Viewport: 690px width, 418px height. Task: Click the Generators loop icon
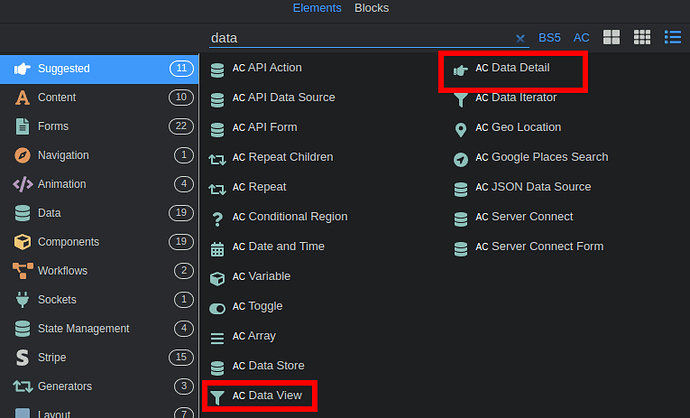(22, 386)
